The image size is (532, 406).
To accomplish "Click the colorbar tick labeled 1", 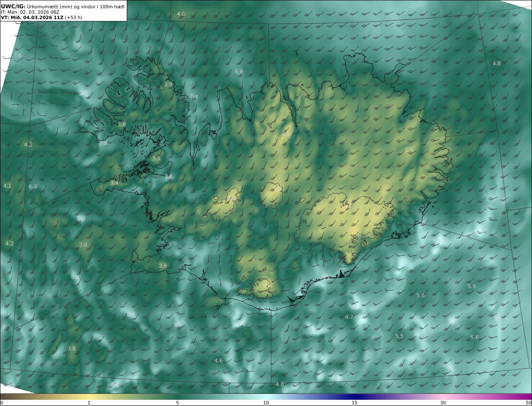I will (89, 403).
